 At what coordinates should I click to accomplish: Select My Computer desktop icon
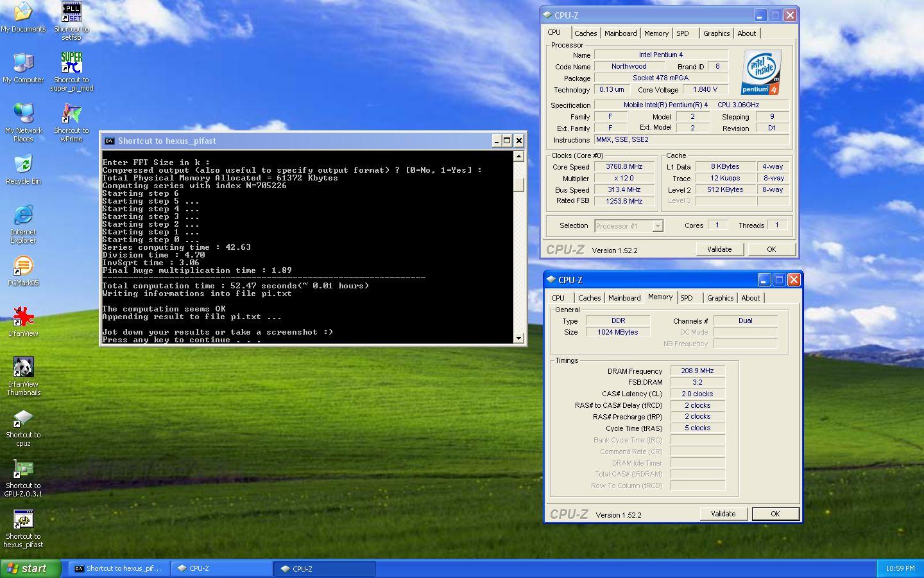(23, 68)
